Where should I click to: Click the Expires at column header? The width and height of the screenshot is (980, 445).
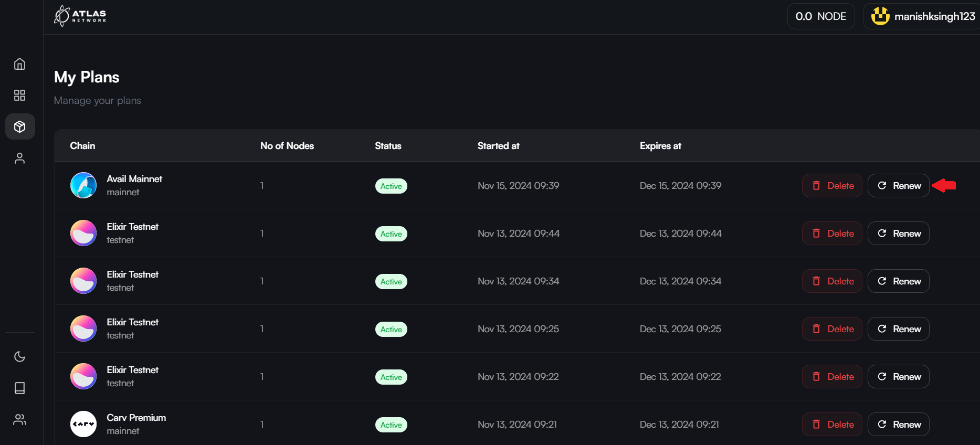[660, 146]
